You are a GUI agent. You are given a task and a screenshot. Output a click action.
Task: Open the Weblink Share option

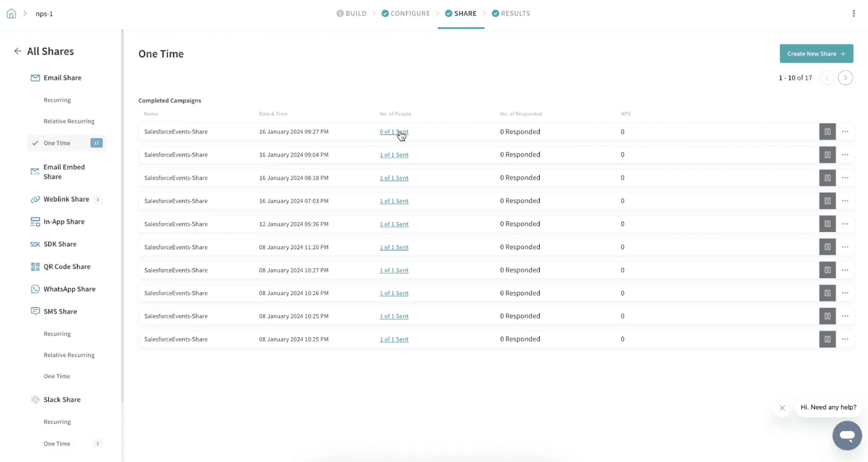[66, 200]
